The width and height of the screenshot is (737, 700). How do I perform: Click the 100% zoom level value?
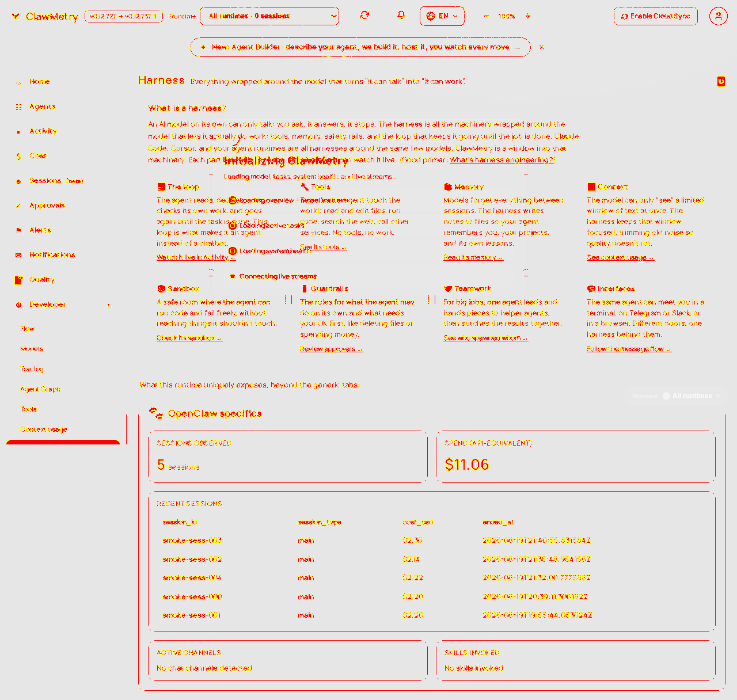coord(507,16)
